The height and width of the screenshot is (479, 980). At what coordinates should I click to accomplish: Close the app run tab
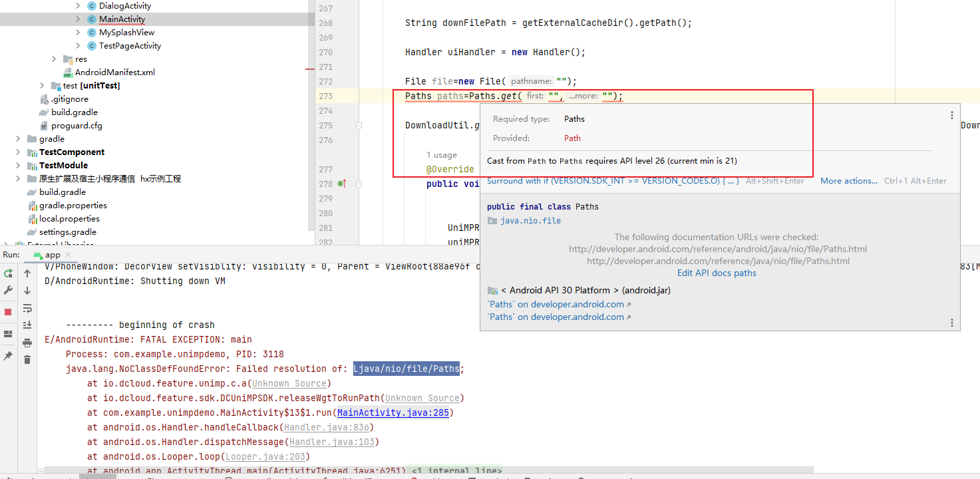(68, 255)
